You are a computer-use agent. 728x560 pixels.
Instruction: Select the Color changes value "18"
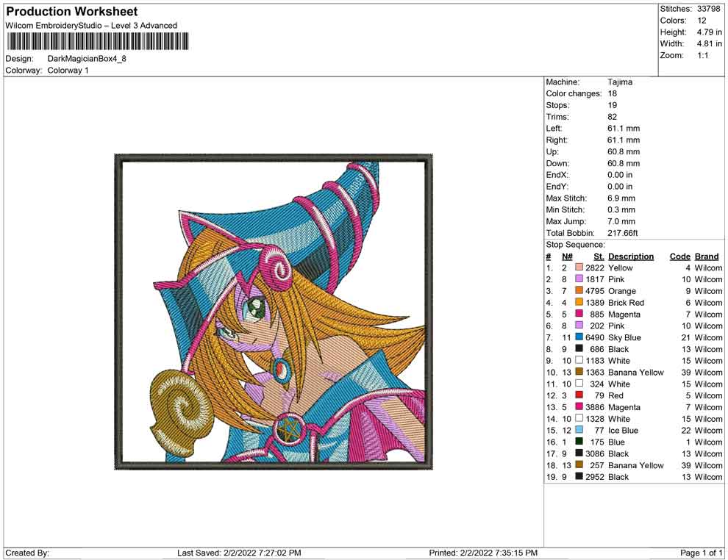tap(612, 93)
